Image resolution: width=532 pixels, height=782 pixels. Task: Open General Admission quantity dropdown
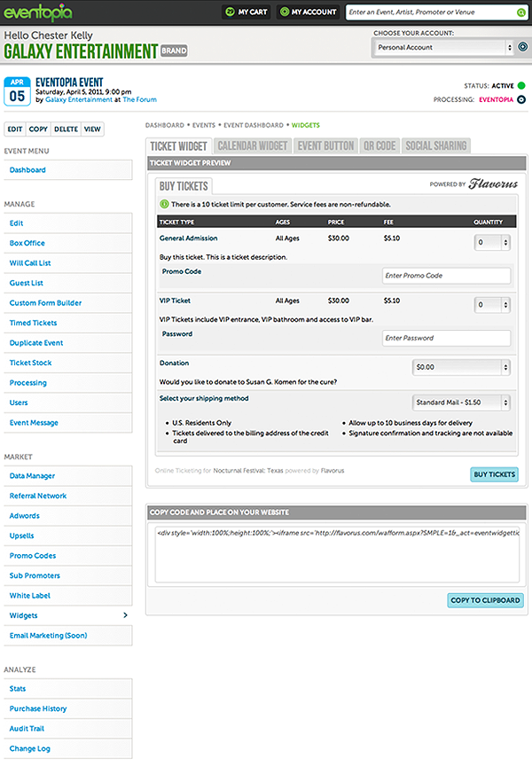click(x=492, y=242)
